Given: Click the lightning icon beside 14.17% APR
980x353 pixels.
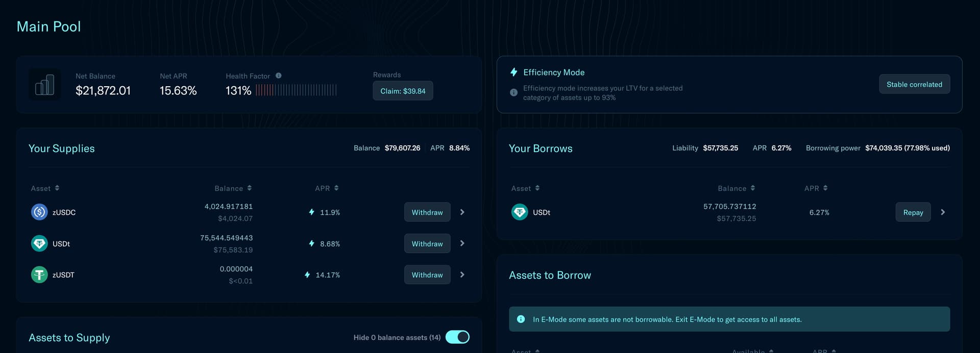Looking at the screenshot, I should coord(307,274).
